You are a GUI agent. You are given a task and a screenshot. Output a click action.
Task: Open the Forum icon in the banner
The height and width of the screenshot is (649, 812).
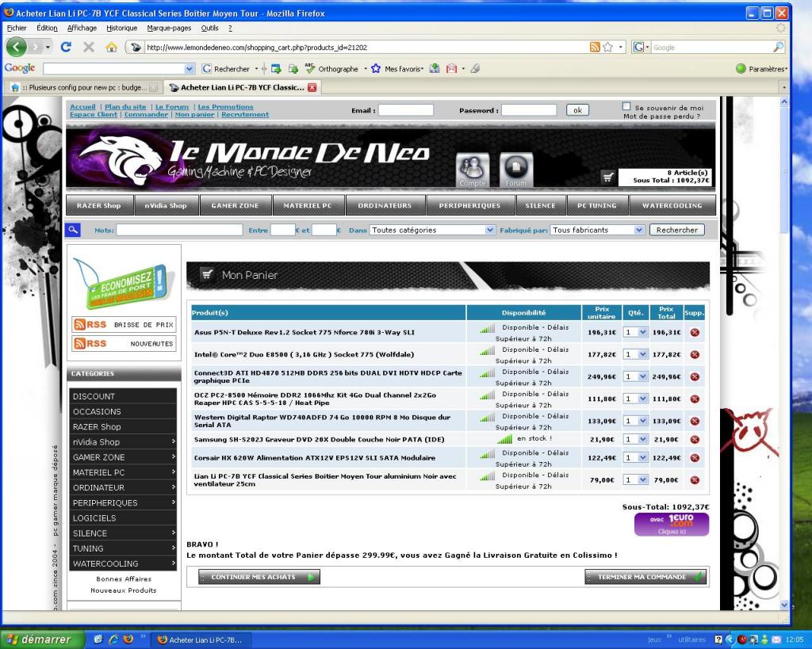coord(515,170)
